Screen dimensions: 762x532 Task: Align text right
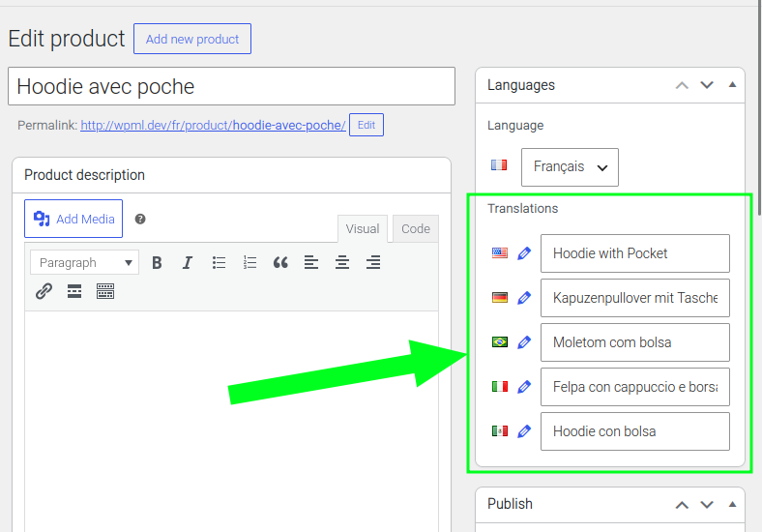click(x=373, y=262)
